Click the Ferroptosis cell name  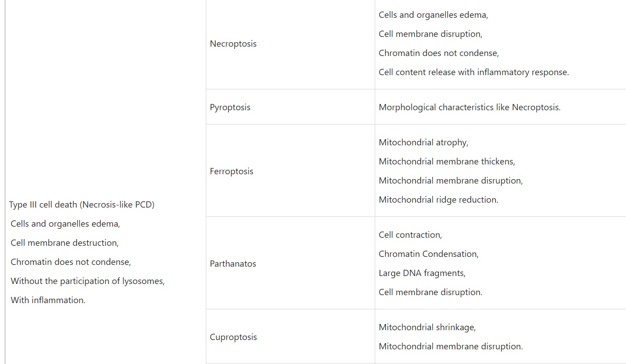tap(231, 172)
